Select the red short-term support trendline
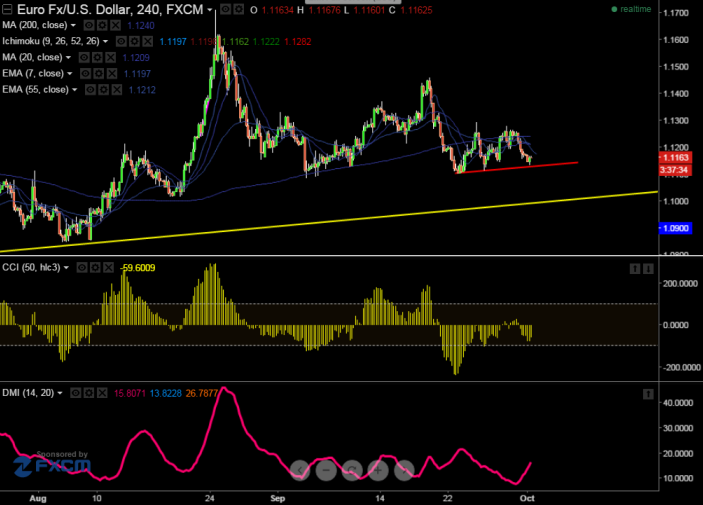Screen dimensions: 703x505 pos(516,167)
